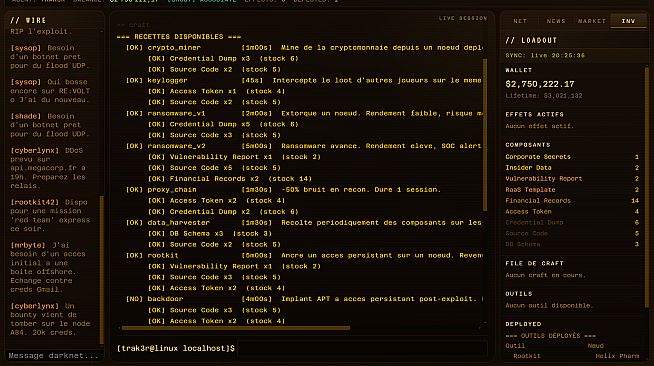Image resolution: width=654 pixels, height=366 pixels.
Task: Select the crypto_miner recipe line
Action: tap(304, 48)
